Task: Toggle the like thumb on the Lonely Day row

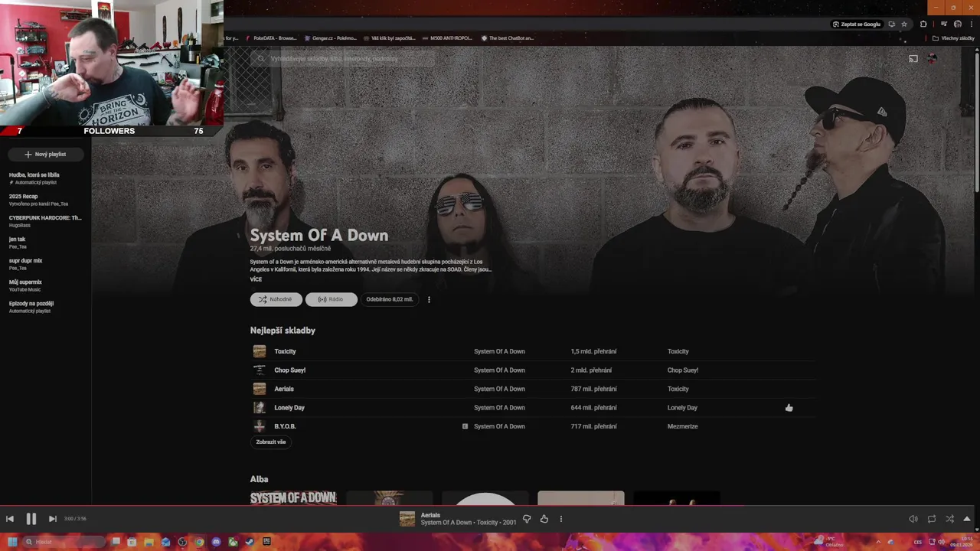Action: [x=789, y=408]
